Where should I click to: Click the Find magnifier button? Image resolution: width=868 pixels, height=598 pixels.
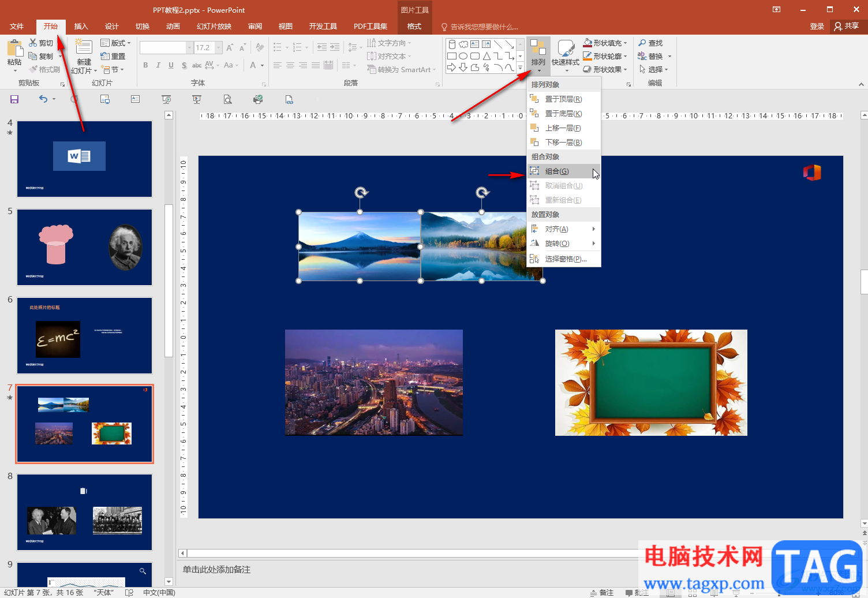tap(650, 43)
